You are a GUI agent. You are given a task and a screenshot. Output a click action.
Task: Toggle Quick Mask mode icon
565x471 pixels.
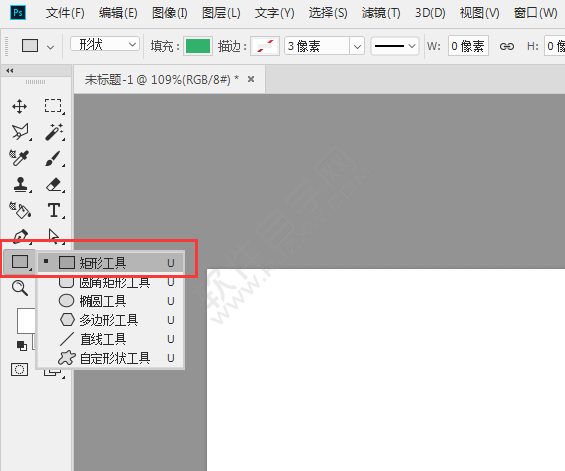coord(19,369)
